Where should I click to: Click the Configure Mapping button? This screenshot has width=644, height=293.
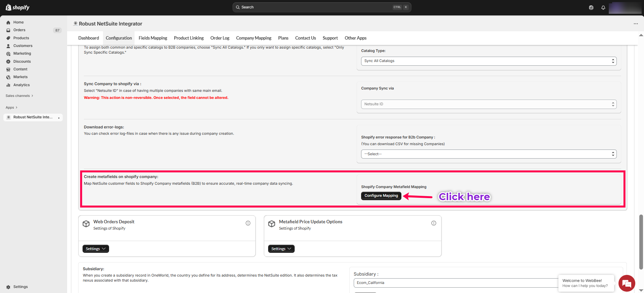pos(381,196)
